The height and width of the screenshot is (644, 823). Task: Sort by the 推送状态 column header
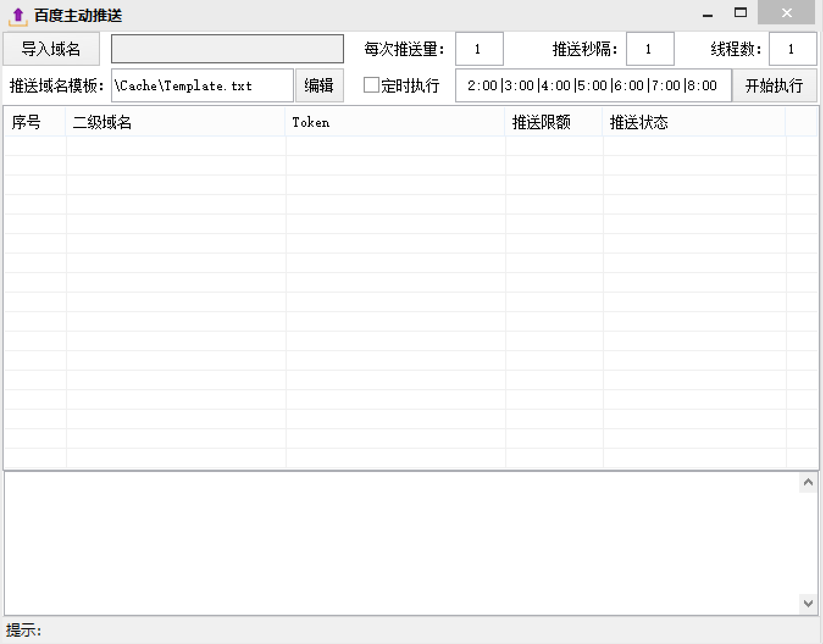pyautogui.click(x=694, y=122)
